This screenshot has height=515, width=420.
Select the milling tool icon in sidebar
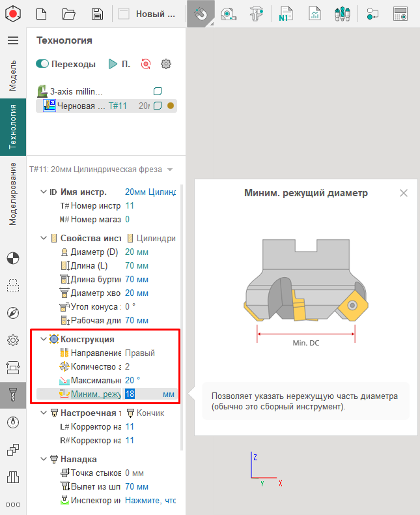point(12,395)
